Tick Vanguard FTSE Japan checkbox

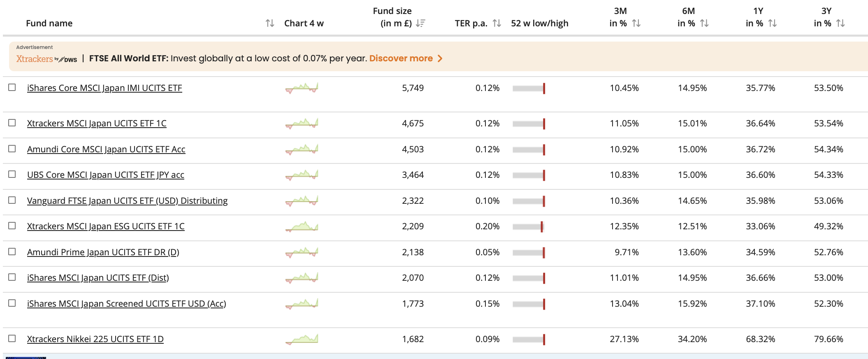12,200
